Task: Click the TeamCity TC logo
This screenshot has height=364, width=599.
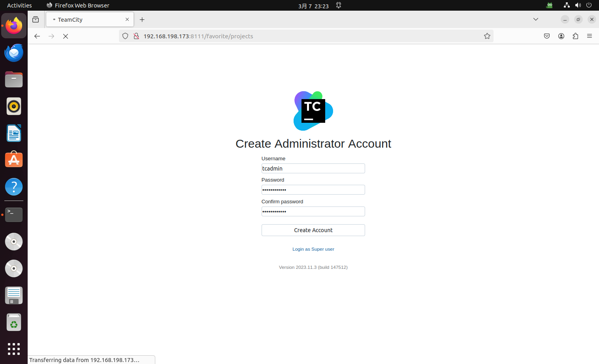Action: (x=313, y=111)
